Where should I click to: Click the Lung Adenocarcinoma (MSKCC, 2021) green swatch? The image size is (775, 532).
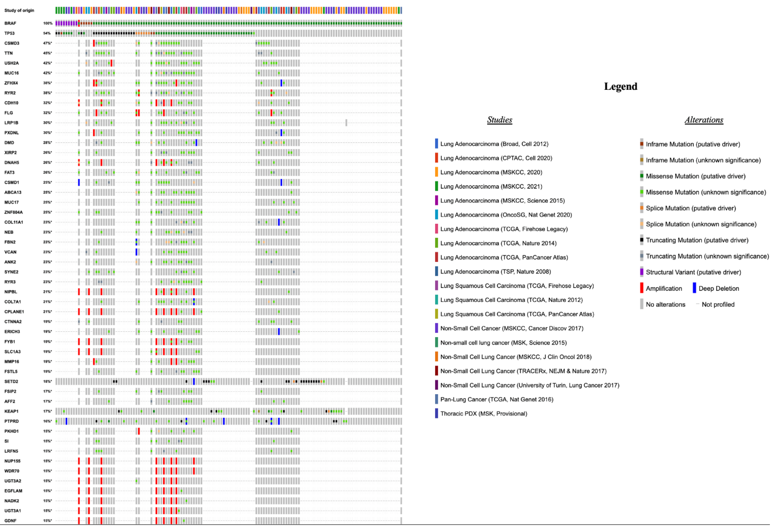pos(436,186)
